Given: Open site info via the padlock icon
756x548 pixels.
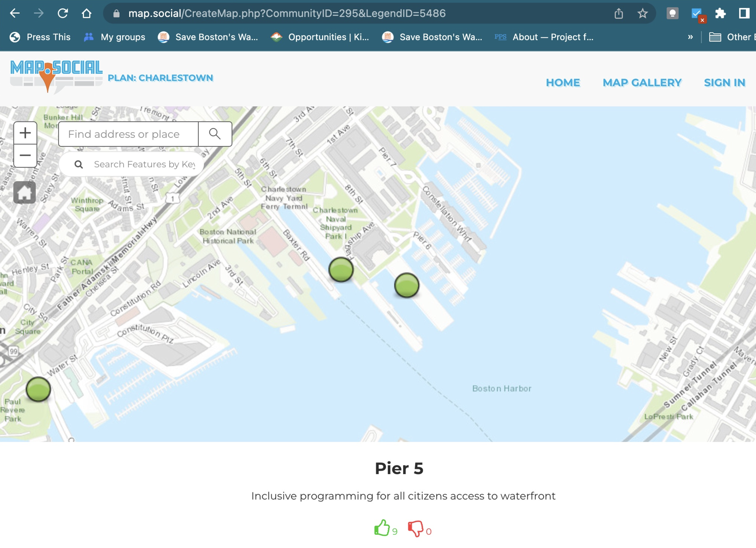Looking at the screenshot, I should (116, 13).
